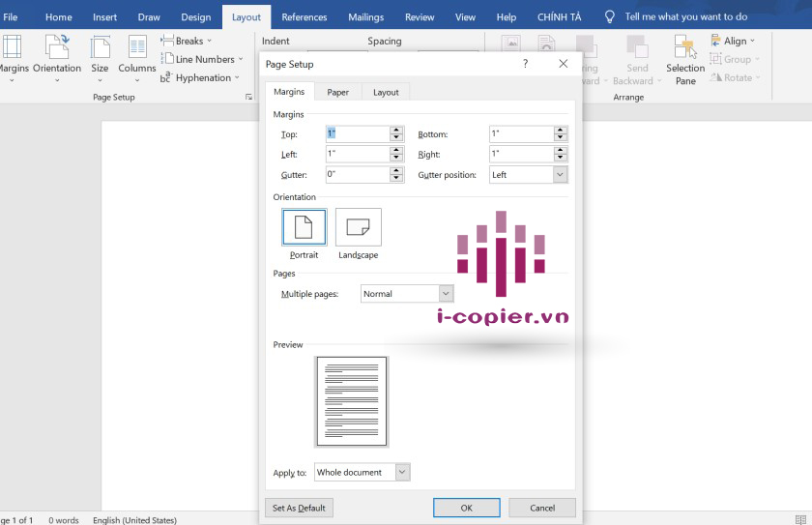Click the Page Setup help question mark

[525, 64]
